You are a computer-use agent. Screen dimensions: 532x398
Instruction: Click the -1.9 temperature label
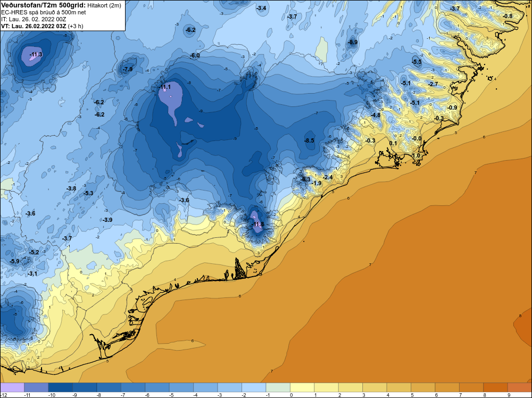point(316,183)
